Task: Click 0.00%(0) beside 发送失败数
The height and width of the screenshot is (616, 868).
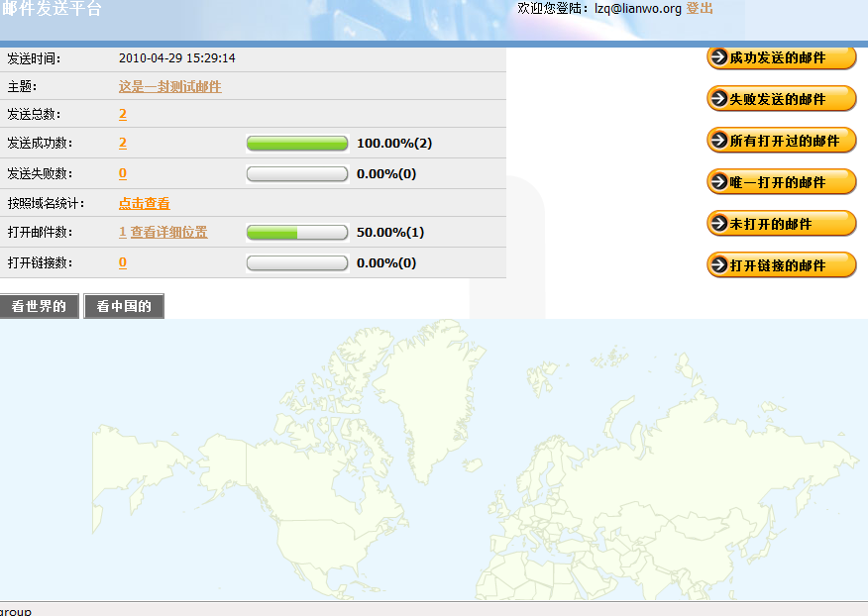Action: click(386, 173)
